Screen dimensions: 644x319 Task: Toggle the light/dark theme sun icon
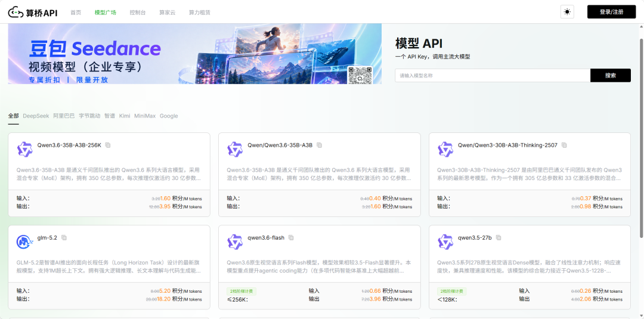click(567, 12)
